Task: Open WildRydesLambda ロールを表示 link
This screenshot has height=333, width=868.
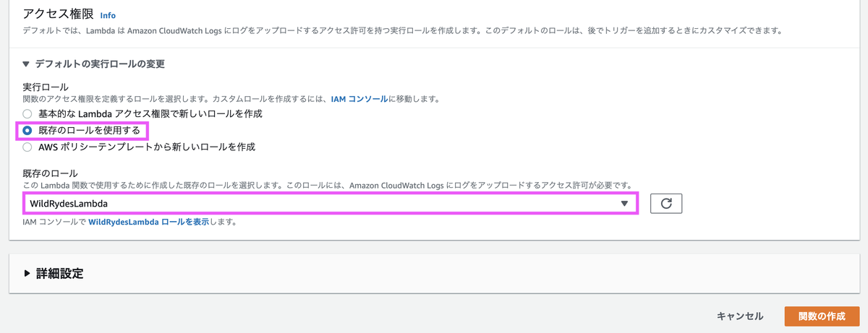Action: pyautogui.click(x=148, y=222)
